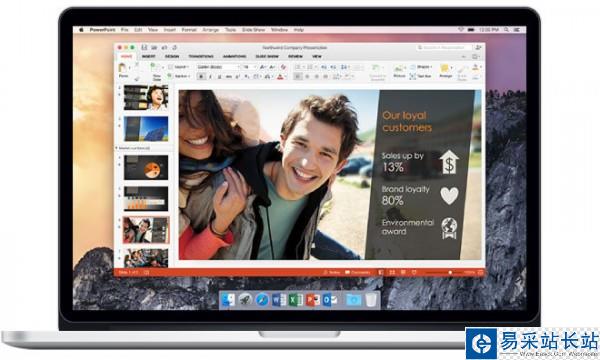Image resolution: width=600 pixels, height=360 pixels.
Task: Click Spotlight search icon in menu bar
Action: click(x=506, y=29)
